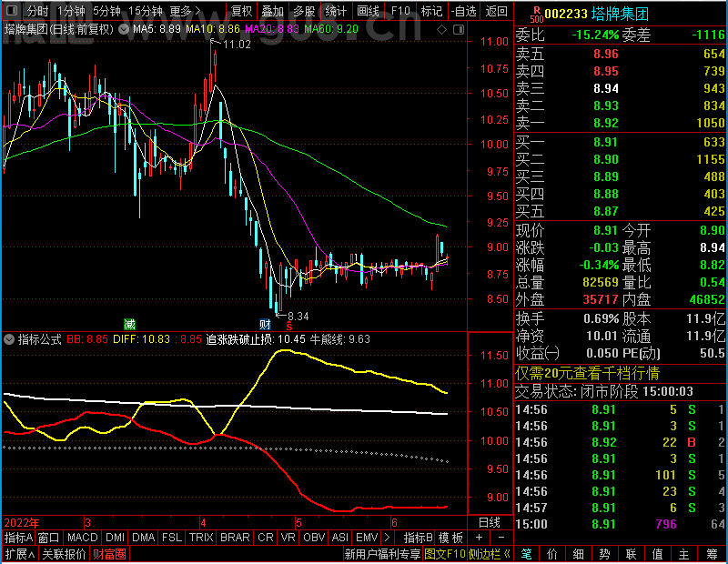Select the FSL indicator tab

172,538
